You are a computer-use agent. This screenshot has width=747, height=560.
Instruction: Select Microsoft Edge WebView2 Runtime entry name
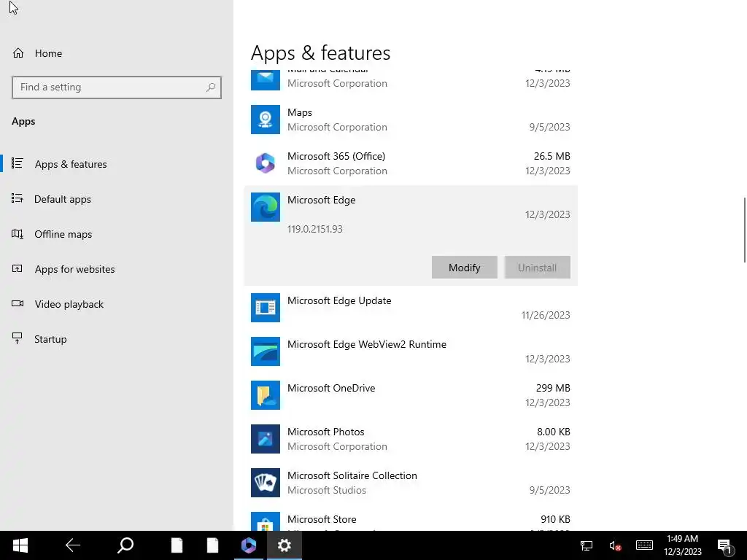tap(367, 345)
